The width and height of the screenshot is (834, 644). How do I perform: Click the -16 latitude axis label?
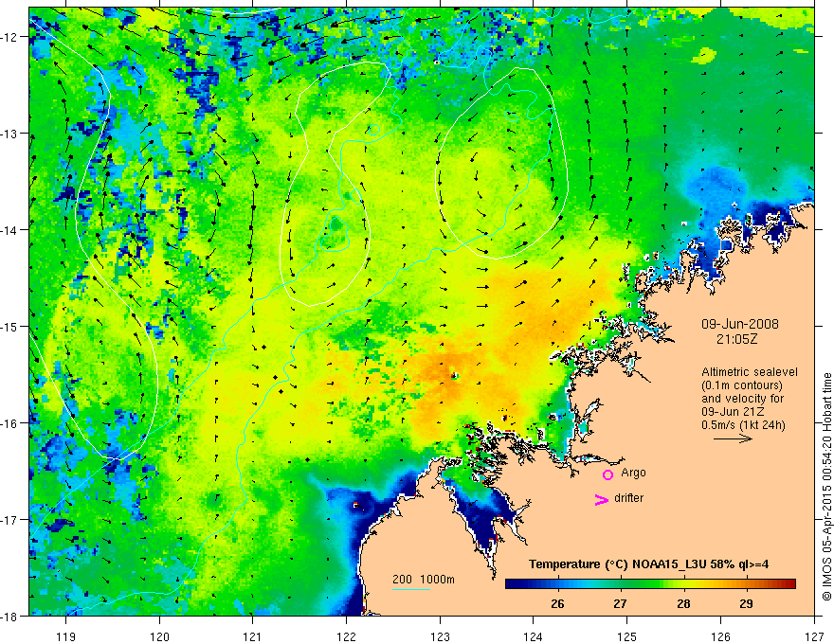click(x=10, y=423)
